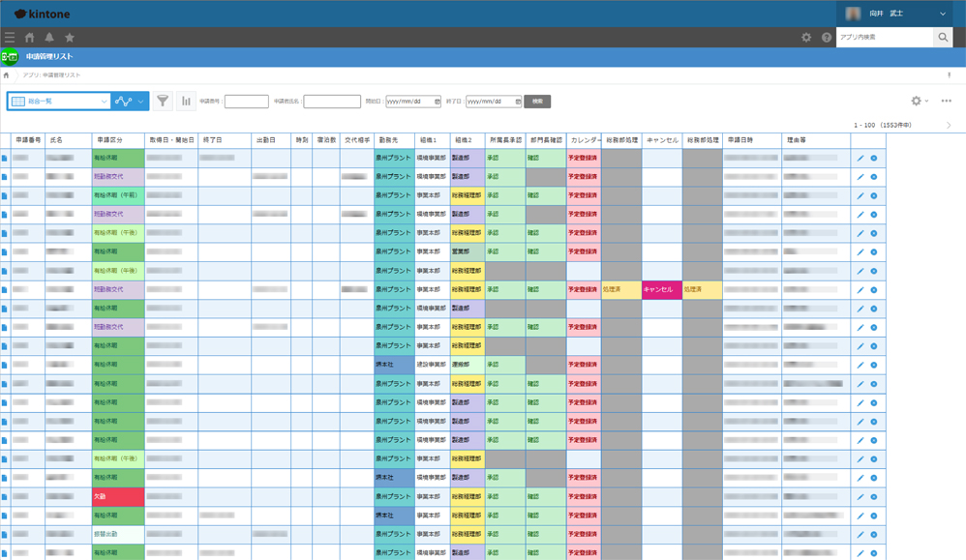Click the magnifier icon beside app search

[943, 38]
